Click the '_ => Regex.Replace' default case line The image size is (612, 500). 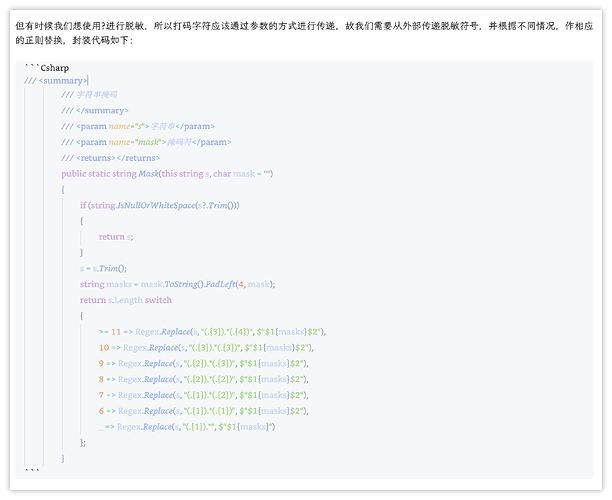187,426
